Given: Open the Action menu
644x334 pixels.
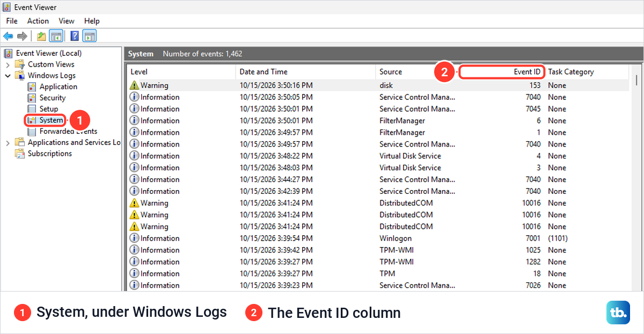Looking at the screenshot, I should pos(38,21).
